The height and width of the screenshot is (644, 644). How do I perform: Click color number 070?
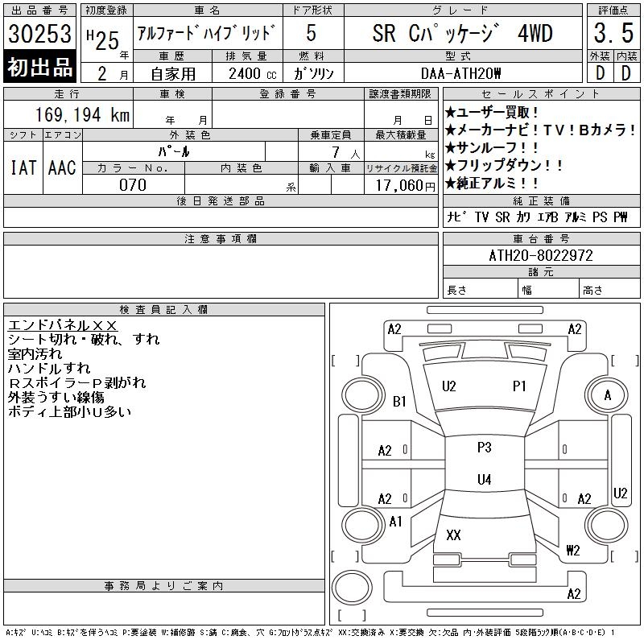point(133,185)
